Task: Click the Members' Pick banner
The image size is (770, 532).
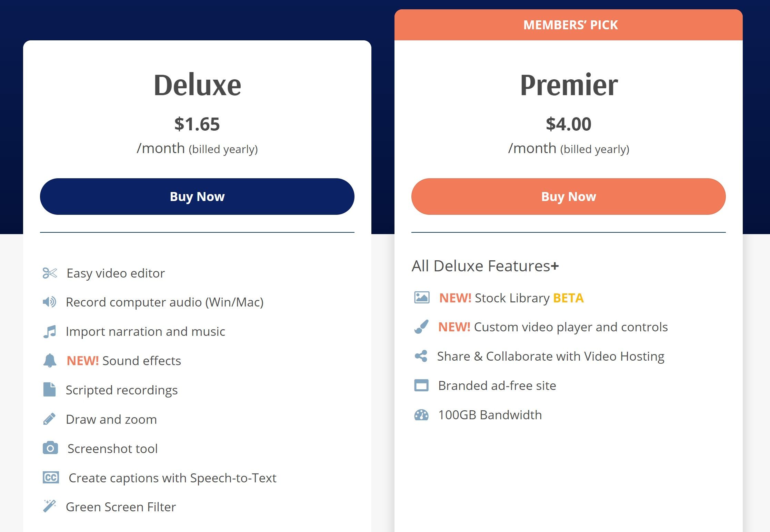Action: [x=570, y=25]
